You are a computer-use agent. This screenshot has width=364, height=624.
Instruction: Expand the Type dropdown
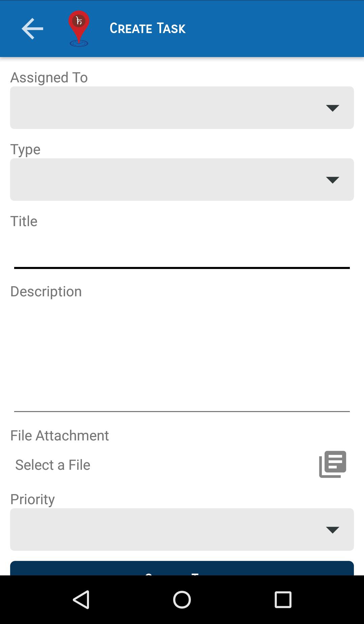tap(182, 180)
